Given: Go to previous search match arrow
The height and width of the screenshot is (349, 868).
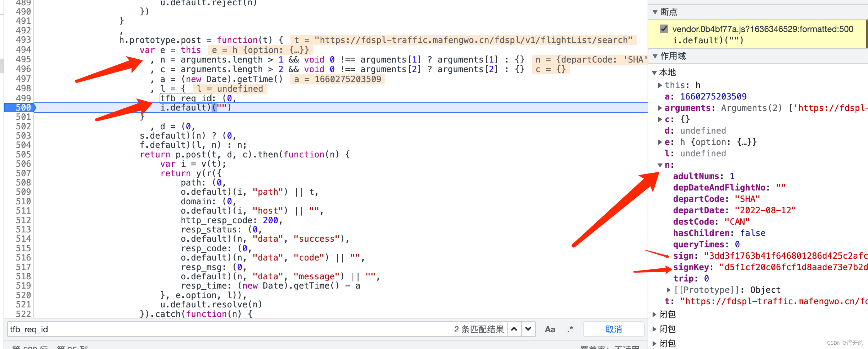Looking at the screenshot, I should [514, 329].
